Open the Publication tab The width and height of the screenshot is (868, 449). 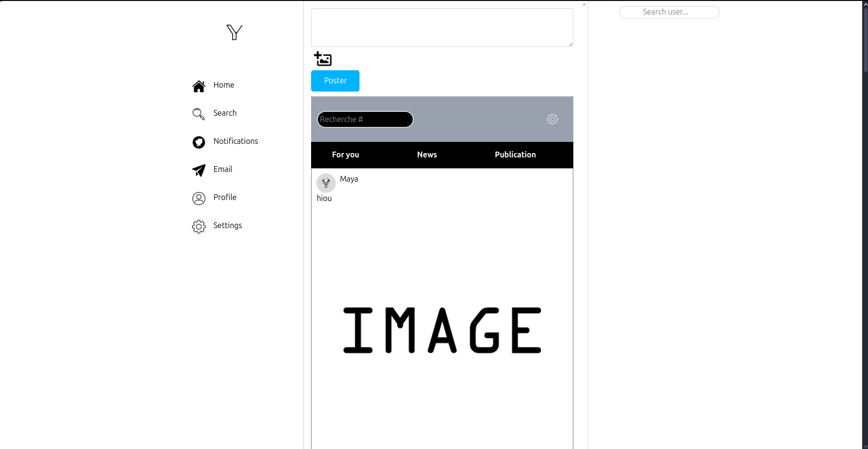pyautogui.click(x=515, y=155)
